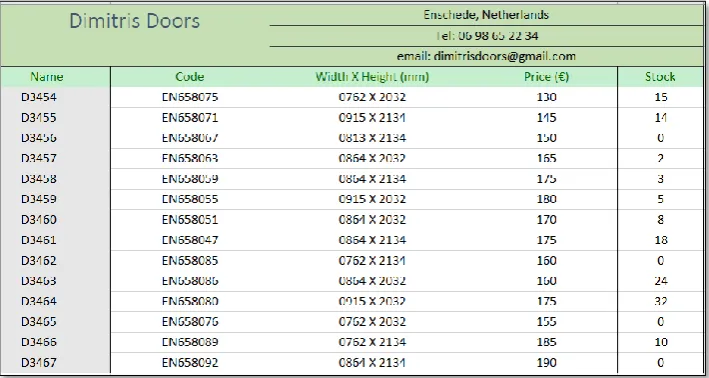Click code cell EN658092
The width and height of the screenshot is (709, 378).
coord(190,363)
